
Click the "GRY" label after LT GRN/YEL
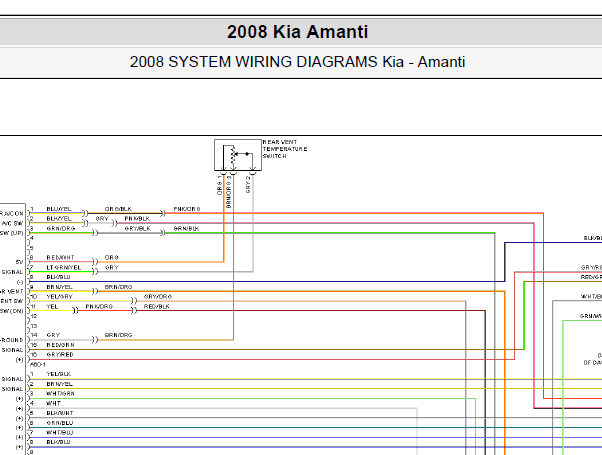pyautogui.click(x=112, y=267)
